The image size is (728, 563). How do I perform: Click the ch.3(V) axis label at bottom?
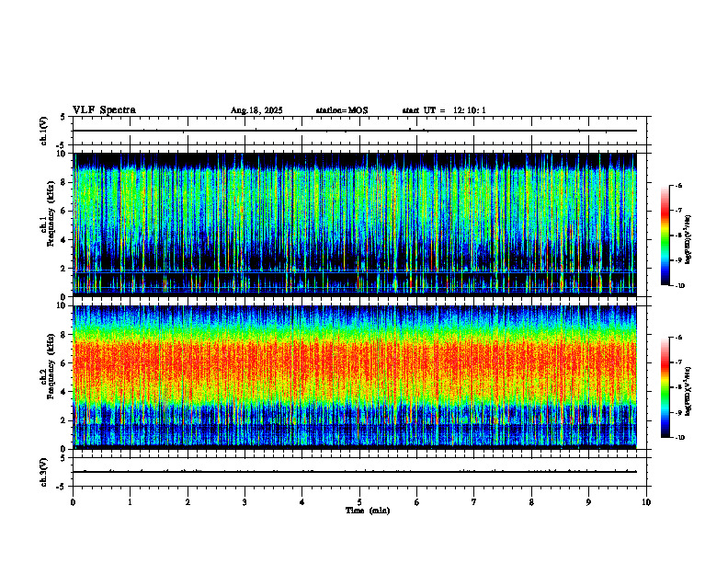coord(44,472)
